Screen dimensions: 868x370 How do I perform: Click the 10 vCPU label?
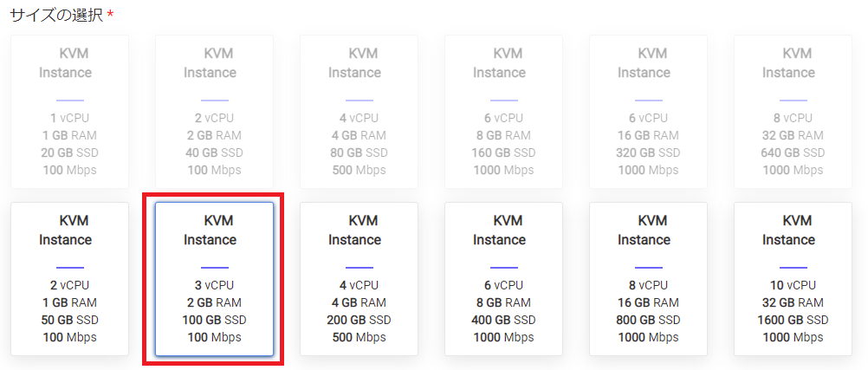point(793,285)
